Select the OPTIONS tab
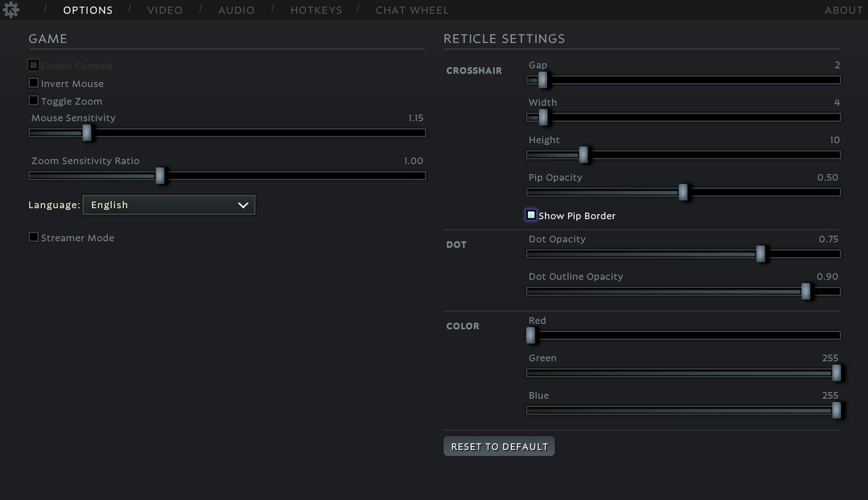The width and height of the screenshot is (868, 500). point(88,10)
